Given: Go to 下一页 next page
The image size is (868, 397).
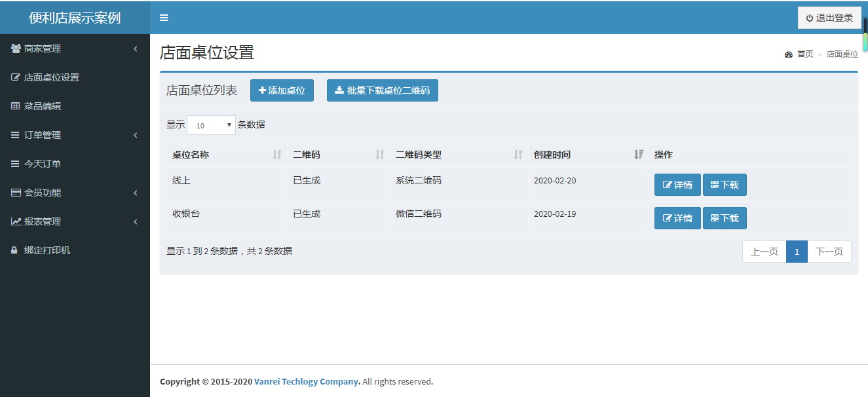Looking at the screenshot, I should (x=829, y=252).
